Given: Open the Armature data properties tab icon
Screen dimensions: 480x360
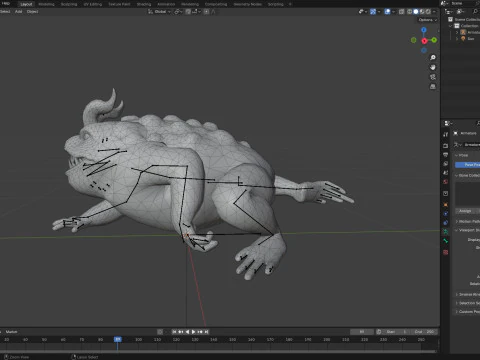Looking at the screenshot, I should pyautogui.click(x=446, y=232).
